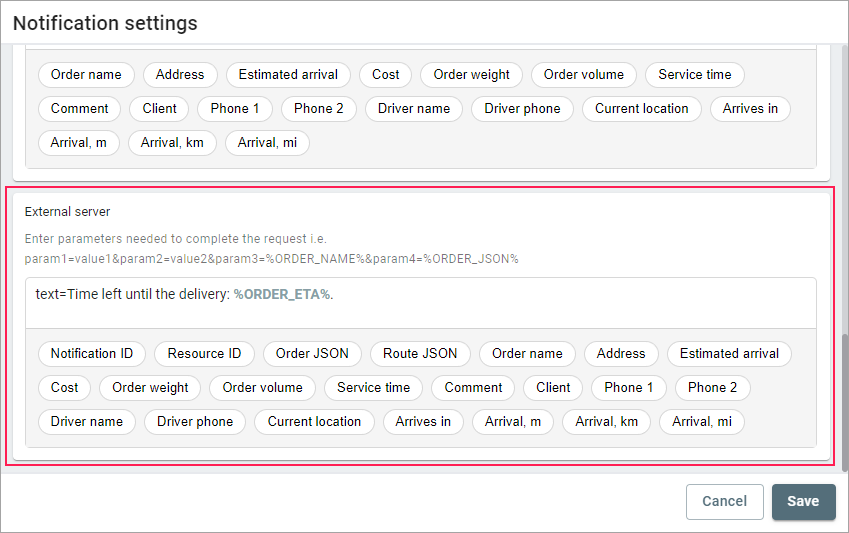The width and height of the screenshot is (849, 533).
Task: Insert the Resource ID tag
Action: click(x=204, y=353)
